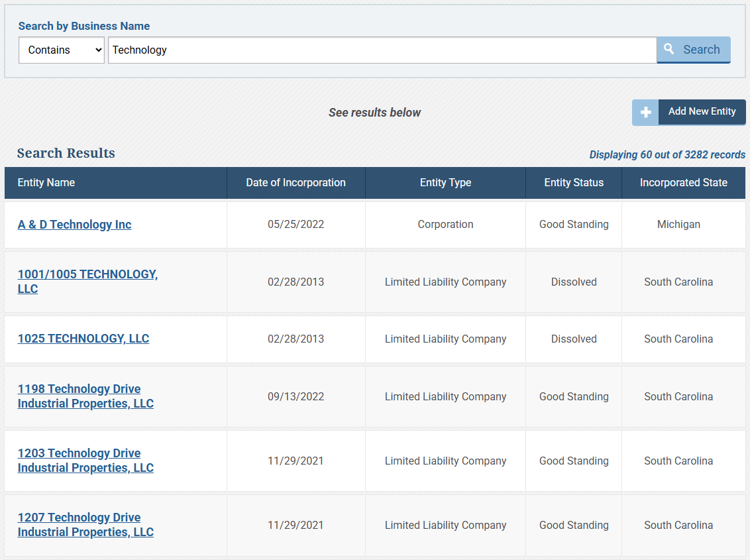
Task: Click the Entity Status column header
Action: tap(574, 183)
